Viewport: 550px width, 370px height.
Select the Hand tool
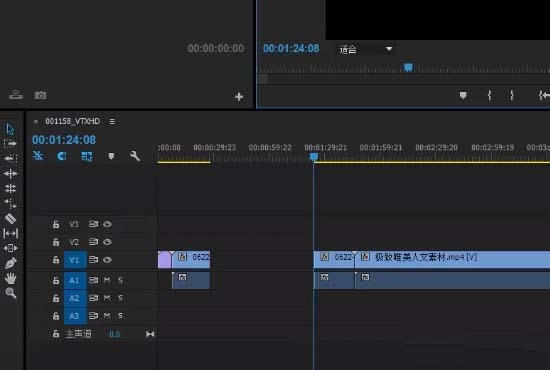coord(11,278)
